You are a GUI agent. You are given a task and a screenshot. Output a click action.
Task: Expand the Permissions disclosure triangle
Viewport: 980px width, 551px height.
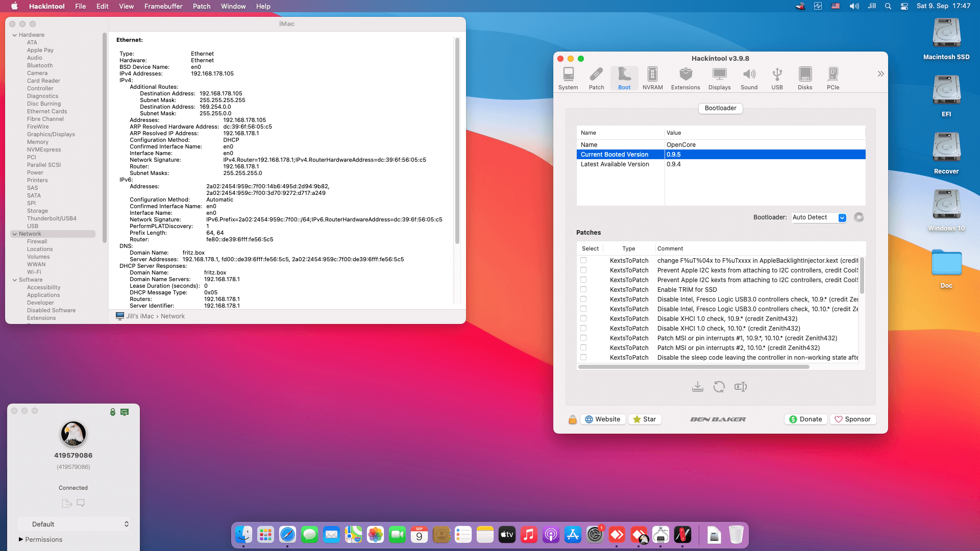tap(21, 539)
